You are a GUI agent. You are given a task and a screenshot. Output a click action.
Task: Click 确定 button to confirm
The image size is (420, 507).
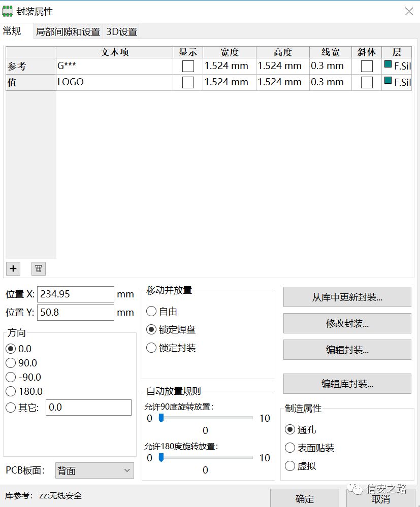pyautogui.click(x=305, y=498)
